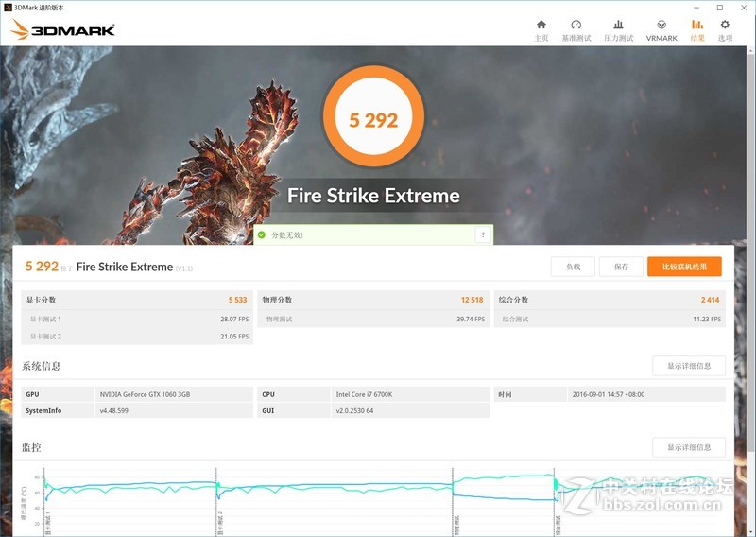
Task: Click the Combined Score 2 414 value
Action: tap(710, 300)
